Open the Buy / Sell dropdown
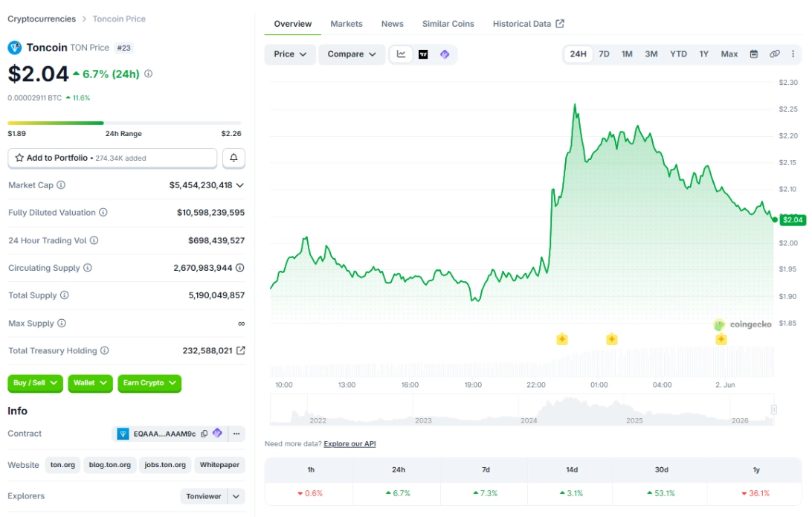Viewport: 812px width, 517px height. [x=36, y=383]
